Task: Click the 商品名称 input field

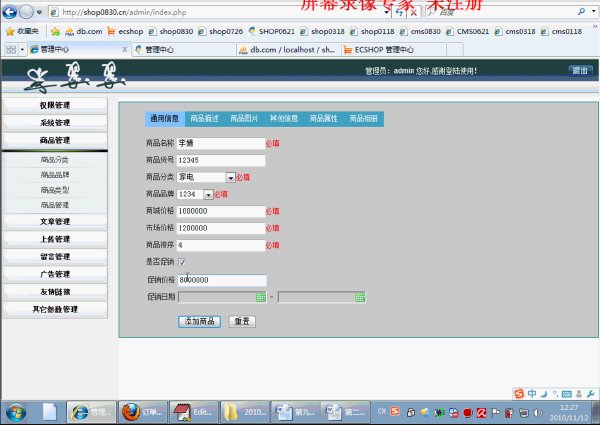Action: point(221,143)
